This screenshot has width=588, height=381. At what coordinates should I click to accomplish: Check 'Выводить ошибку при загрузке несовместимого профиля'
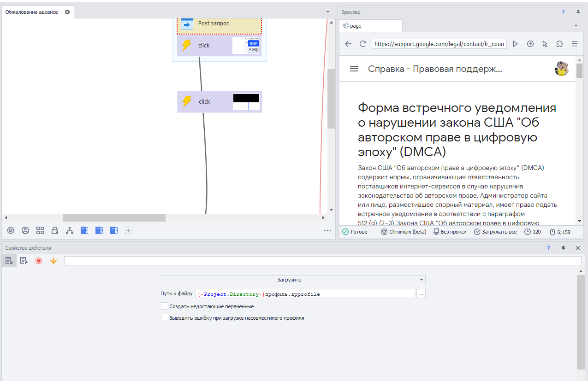click(x=164, y=317)
